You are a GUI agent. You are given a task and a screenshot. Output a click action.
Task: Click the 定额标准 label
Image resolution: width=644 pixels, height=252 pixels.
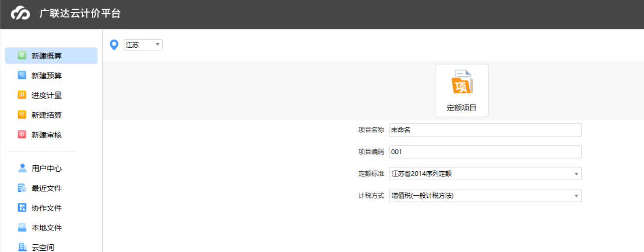pos(371,173)
